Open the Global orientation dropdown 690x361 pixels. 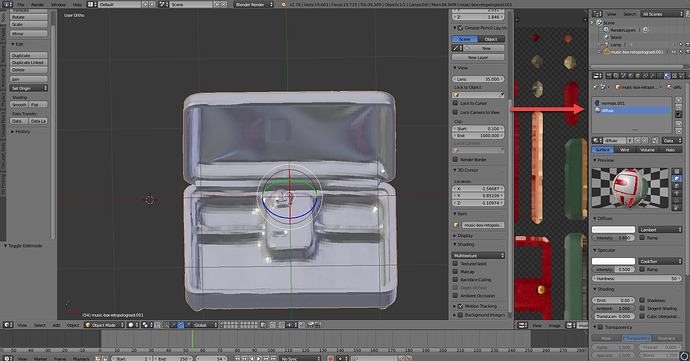coord(205,325)
